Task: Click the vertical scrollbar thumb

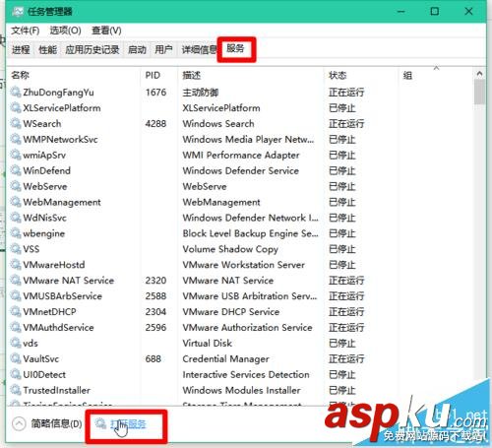Action: pos(479,92)
